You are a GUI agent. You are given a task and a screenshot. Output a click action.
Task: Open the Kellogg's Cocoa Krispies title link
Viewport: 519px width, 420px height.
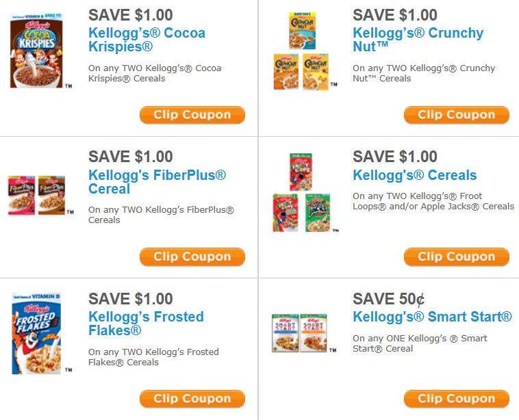(x=147, y=40)
